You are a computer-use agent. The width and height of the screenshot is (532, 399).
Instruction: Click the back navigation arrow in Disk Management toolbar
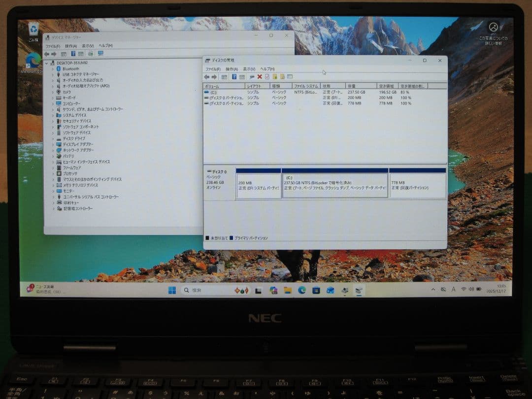207,77
